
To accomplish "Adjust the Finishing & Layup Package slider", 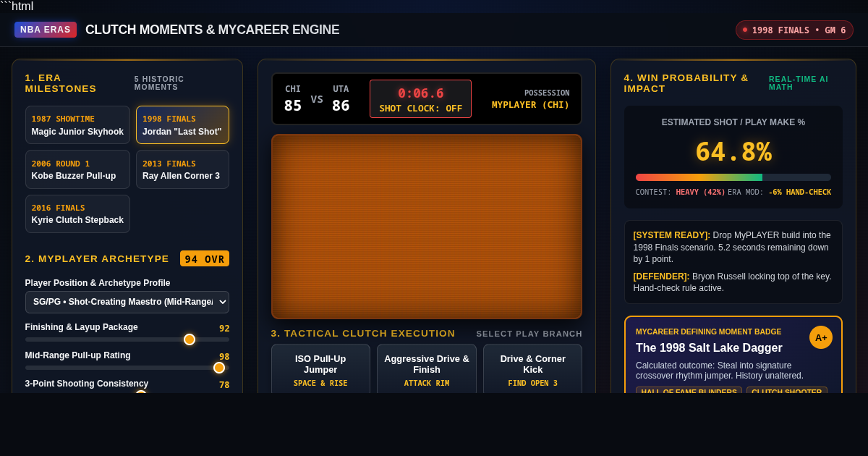I will [127, 339].
